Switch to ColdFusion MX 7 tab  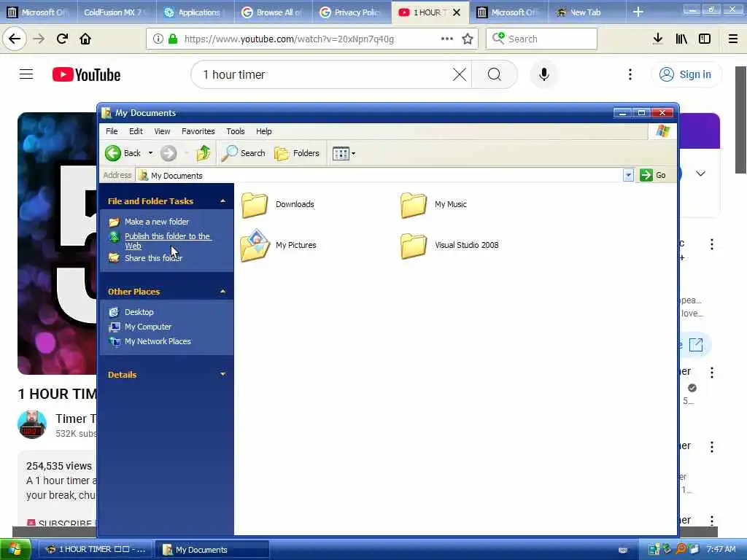[x=116, y=12]
